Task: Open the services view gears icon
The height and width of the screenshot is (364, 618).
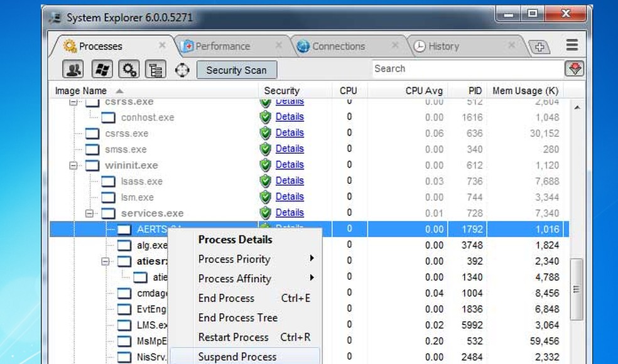Action: tap(129, 69)
